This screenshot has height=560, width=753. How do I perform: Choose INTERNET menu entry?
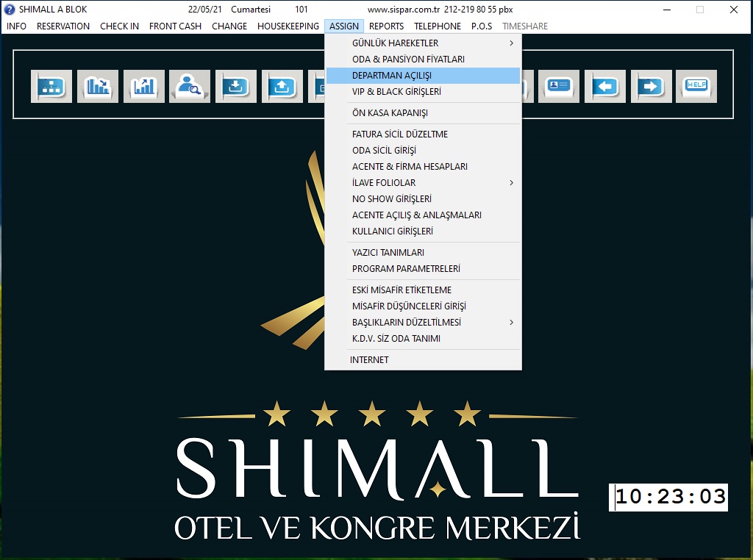[x=423, y=360]
